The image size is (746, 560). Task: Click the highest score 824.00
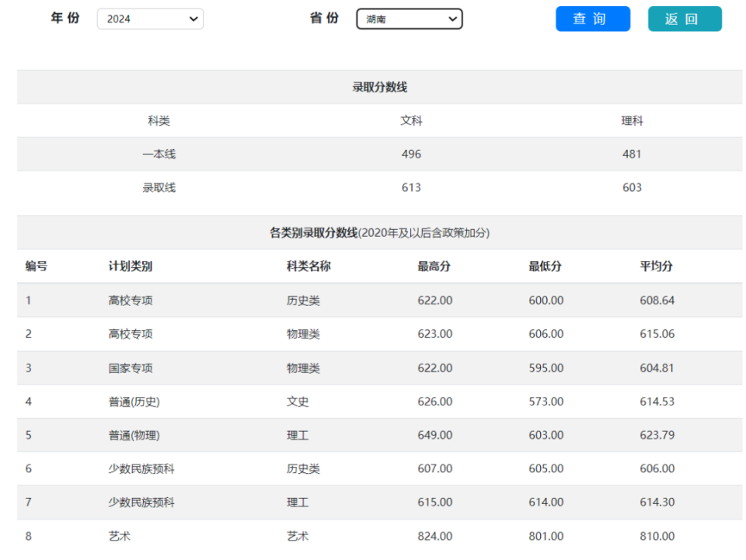pos(435,536)
